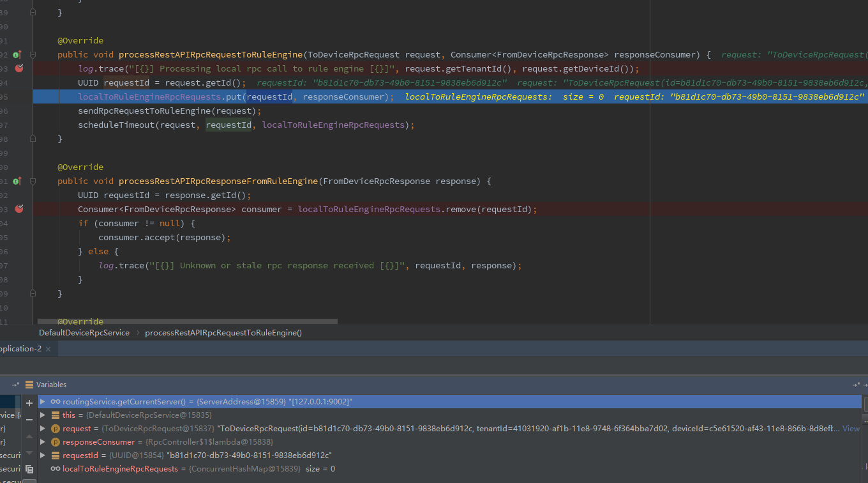The image size is (868, 483).
Task: Expand the responseConsumer variable node
Action: (41, 441)
